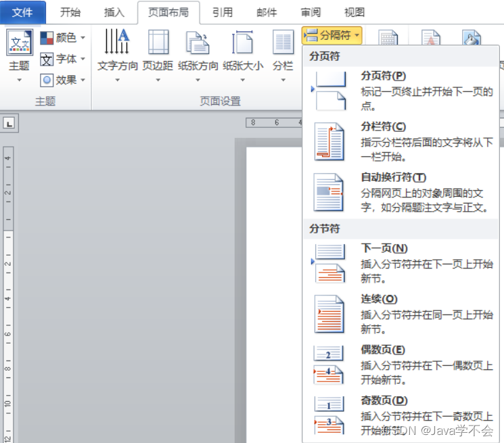This screenshot has height=443, width=504.
Task: Open the 效果 dropdown arrow
Action: (x=83, y=80)
